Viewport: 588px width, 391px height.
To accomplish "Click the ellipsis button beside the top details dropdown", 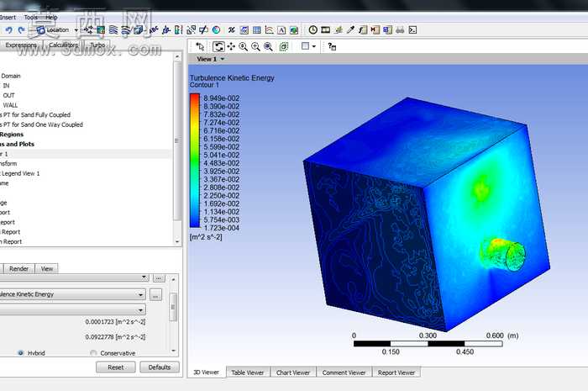I will coord(159,278).
